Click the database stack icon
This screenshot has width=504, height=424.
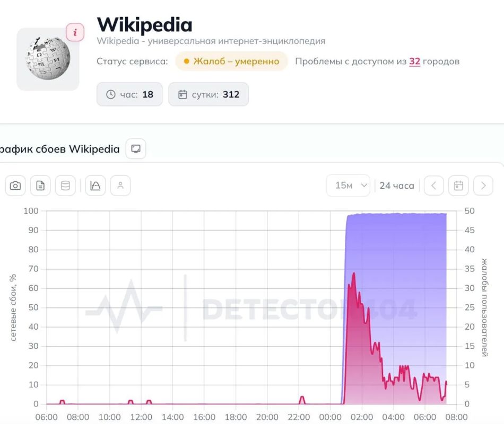(x=65, y=185)
